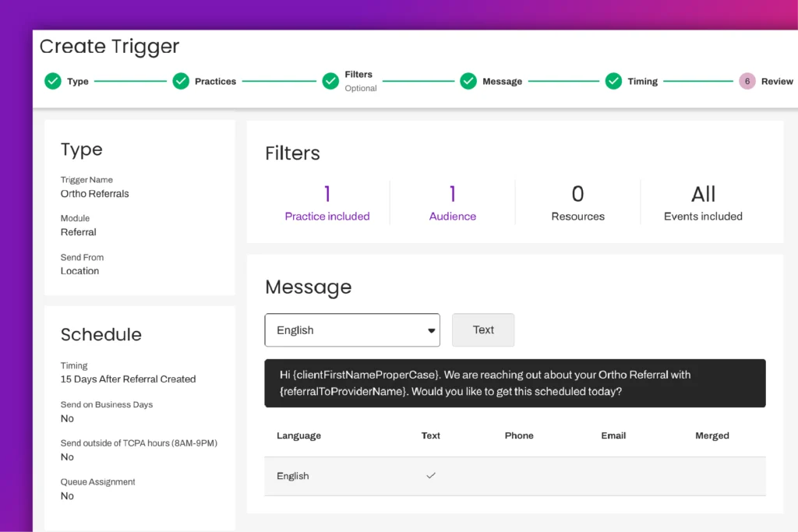Open the Practice included filter count
This screenshot has width=798, height=532.
pos(327,203)
